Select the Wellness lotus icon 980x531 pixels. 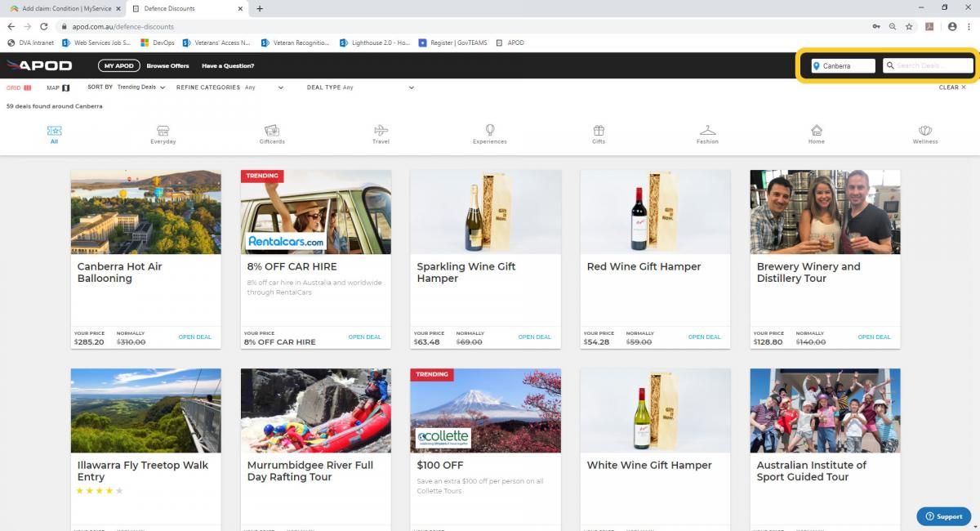click(x=925, y=131)
